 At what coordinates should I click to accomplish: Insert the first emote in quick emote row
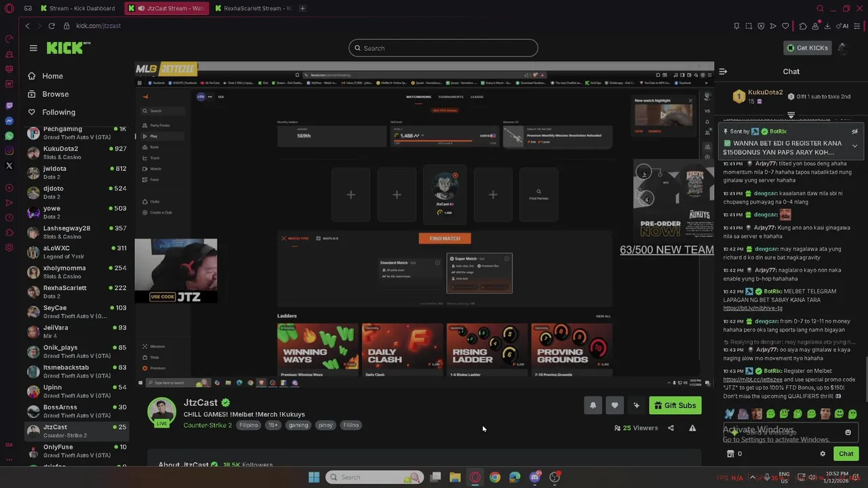click(x=729, y=413)
